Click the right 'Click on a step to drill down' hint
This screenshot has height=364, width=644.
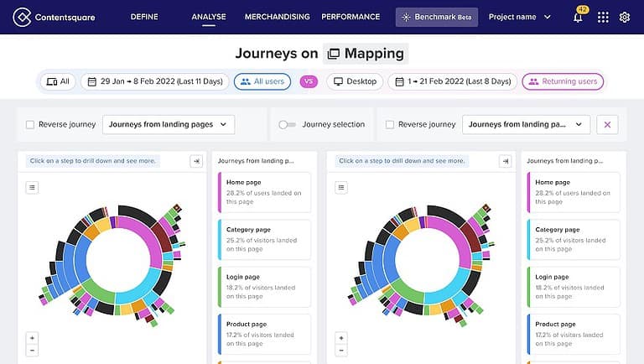coord(402,161)
